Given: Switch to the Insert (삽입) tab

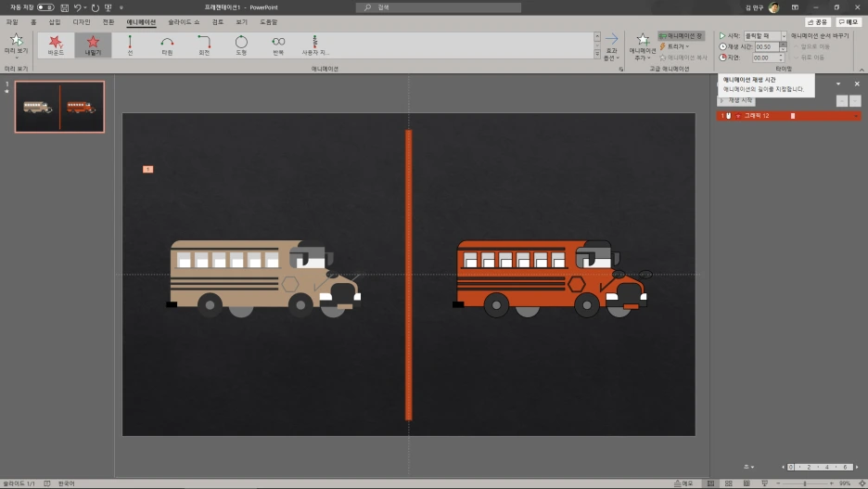Looking at the screenshot, I should point(54,22).
